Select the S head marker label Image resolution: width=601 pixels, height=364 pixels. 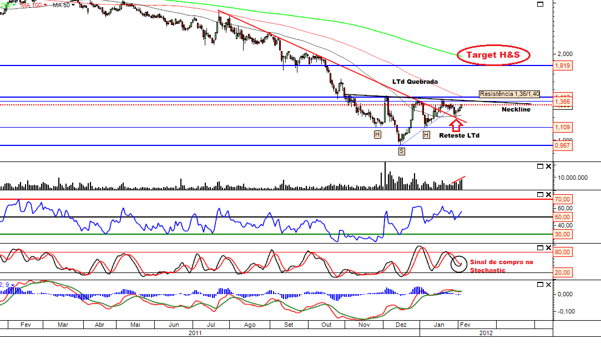(401, 151)
